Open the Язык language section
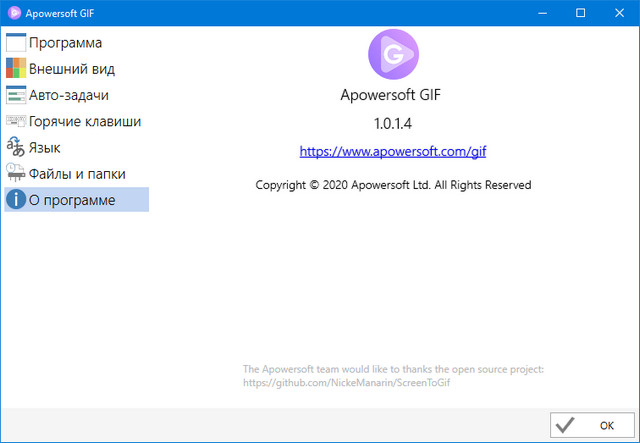The image size is (640, 443). click(45, 148)
